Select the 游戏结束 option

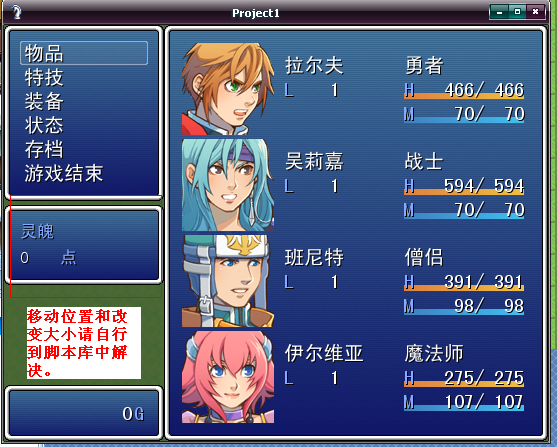pyautogui.click(x=64, y=173)
